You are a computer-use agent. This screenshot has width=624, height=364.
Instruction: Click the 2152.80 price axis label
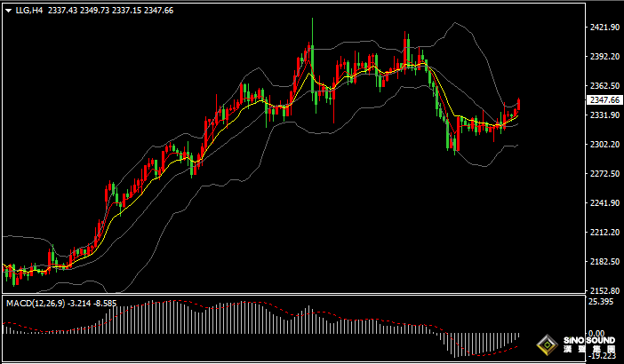(x=604, y=291)
